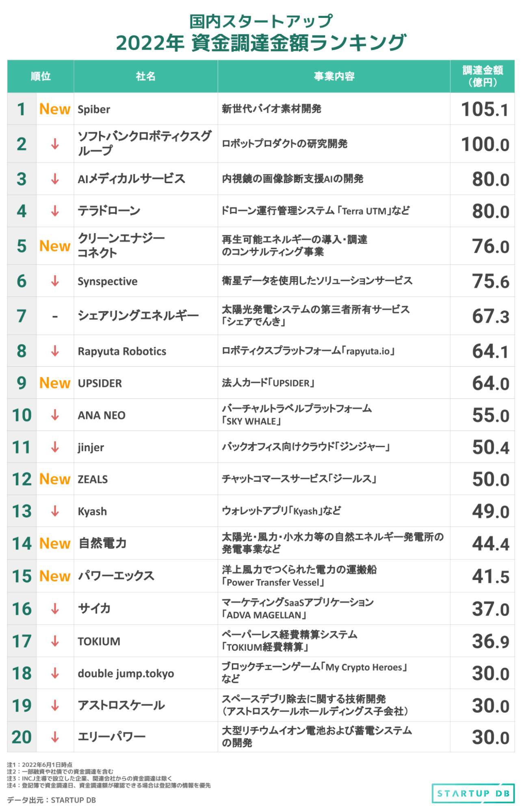Click the dash marker beside シェアリングエネルギー
522x812 pixels.
[55, 316]
